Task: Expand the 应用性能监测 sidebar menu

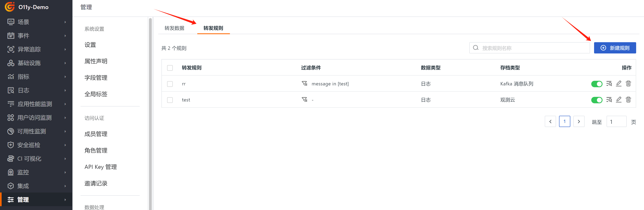Action: coord(36,104)
